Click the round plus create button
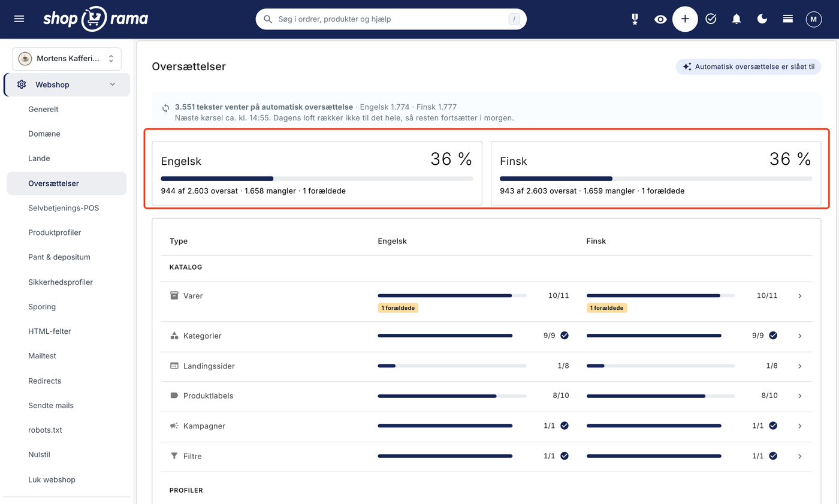Screen dimensions: 839x504 pos(685,19)
